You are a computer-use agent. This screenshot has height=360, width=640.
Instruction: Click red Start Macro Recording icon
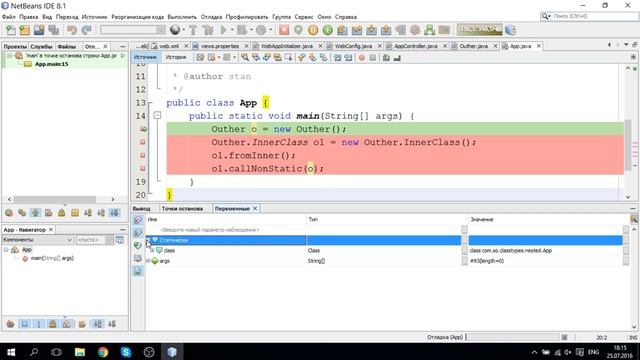tap(362, 58)
